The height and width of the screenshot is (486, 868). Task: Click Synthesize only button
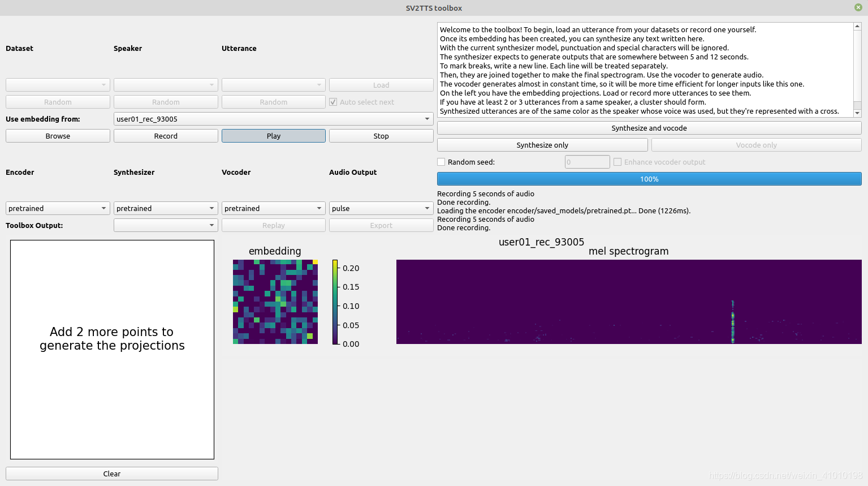pos(542,145)
